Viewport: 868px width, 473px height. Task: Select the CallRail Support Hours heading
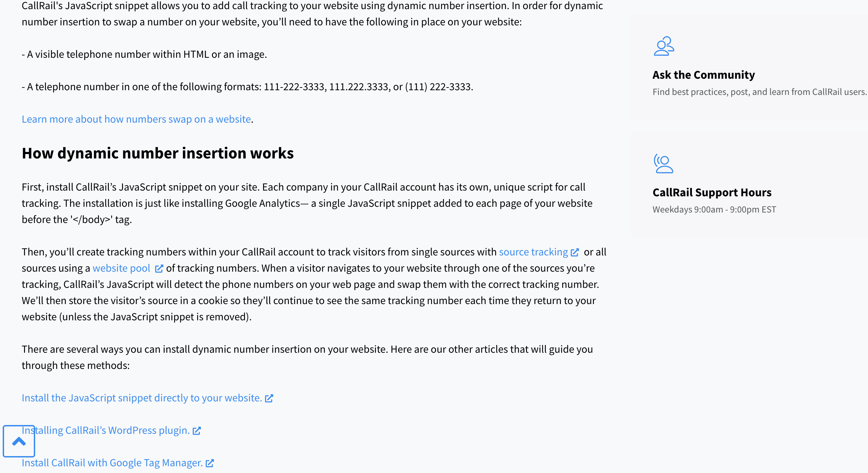tap(712, 192)
